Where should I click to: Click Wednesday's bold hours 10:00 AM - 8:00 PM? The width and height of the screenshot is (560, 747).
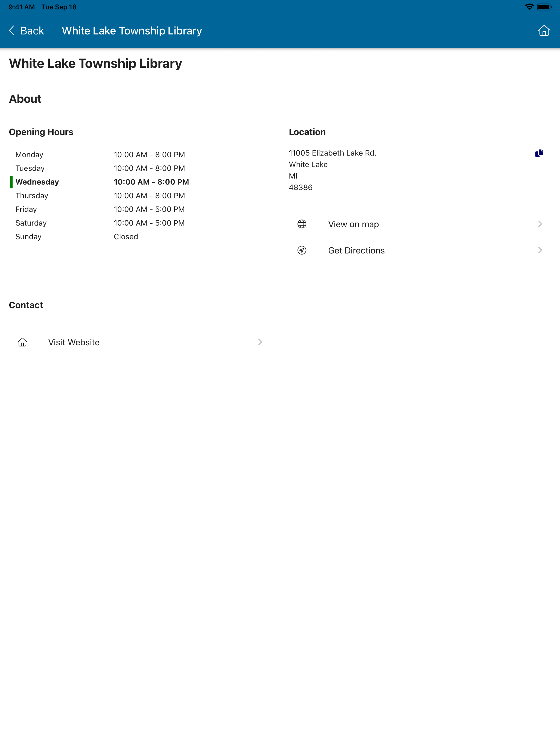coord(151,182)
